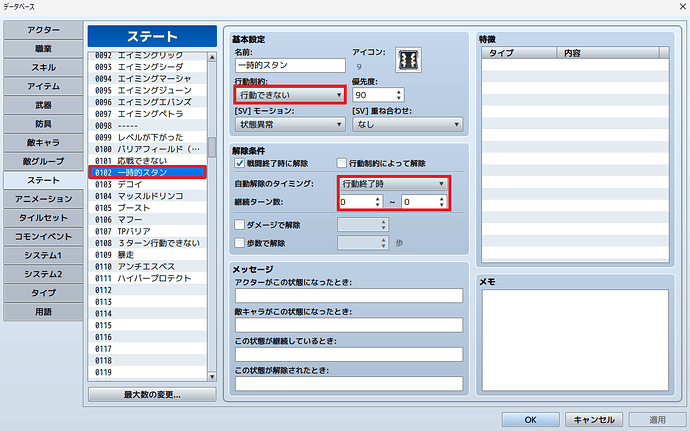Select state 0106 マフー
This screenshot has width=690, height=431.
[x=147, y=220]
